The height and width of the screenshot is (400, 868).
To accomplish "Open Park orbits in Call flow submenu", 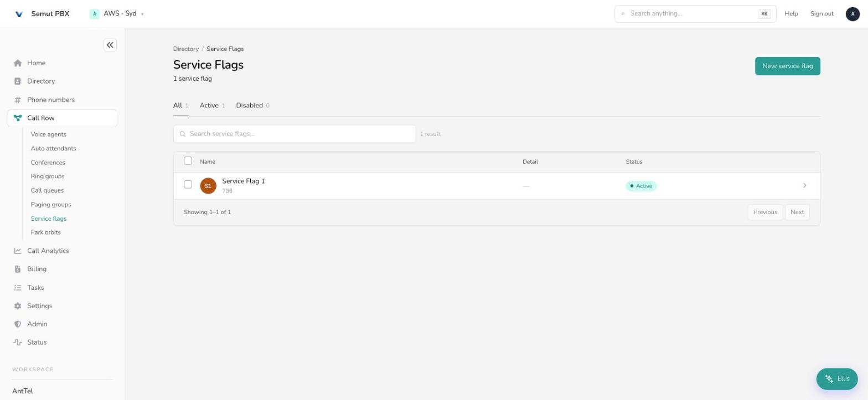I will [46, 232].
